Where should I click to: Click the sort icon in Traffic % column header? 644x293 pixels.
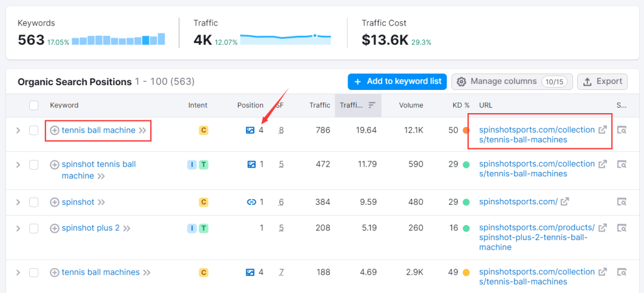click(x=371, y=105)
